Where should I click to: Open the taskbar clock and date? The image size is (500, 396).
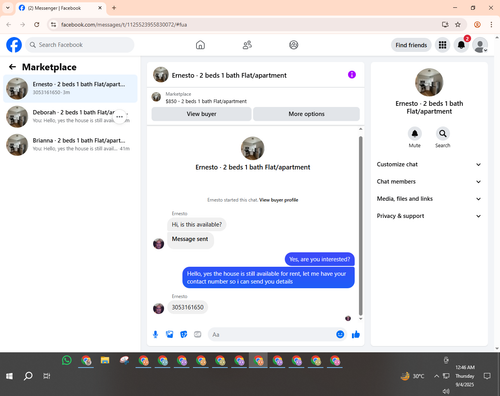click(465, 376)
